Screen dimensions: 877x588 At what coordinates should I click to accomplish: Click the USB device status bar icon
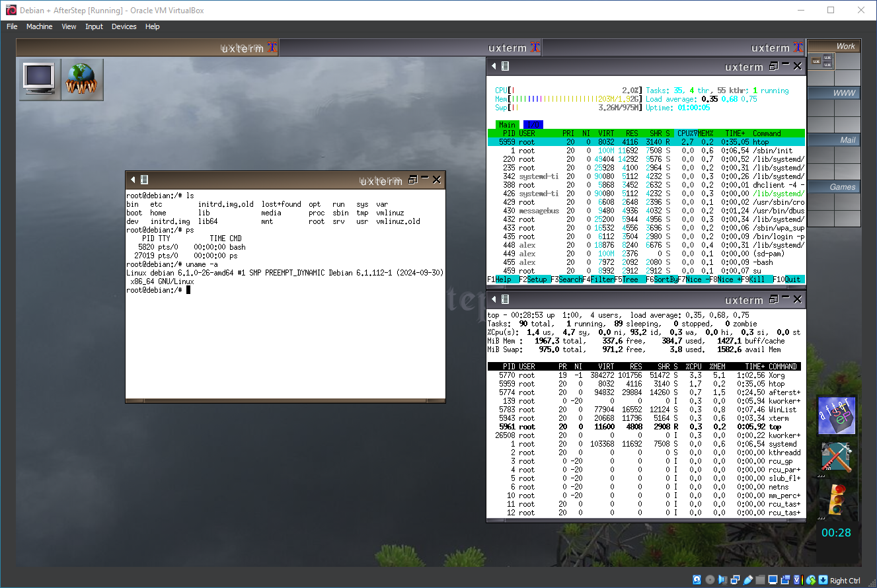[748, 580]
